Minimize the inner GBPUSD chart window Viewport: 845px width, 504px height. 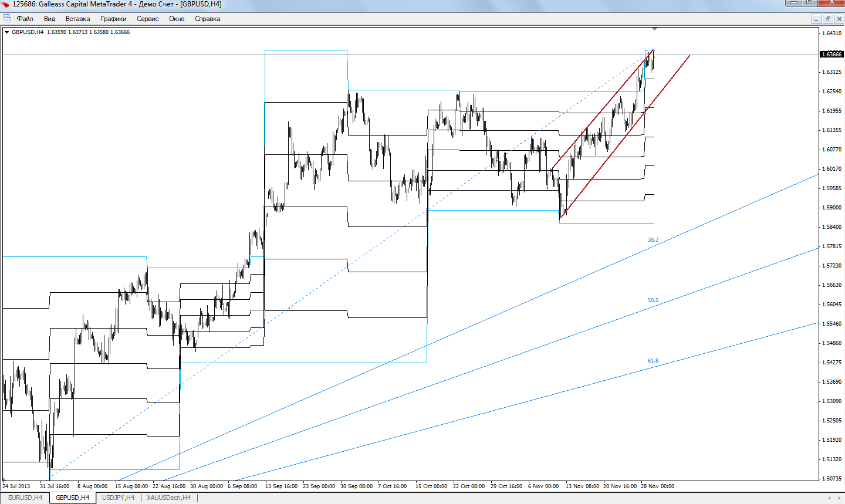[816, 19]
